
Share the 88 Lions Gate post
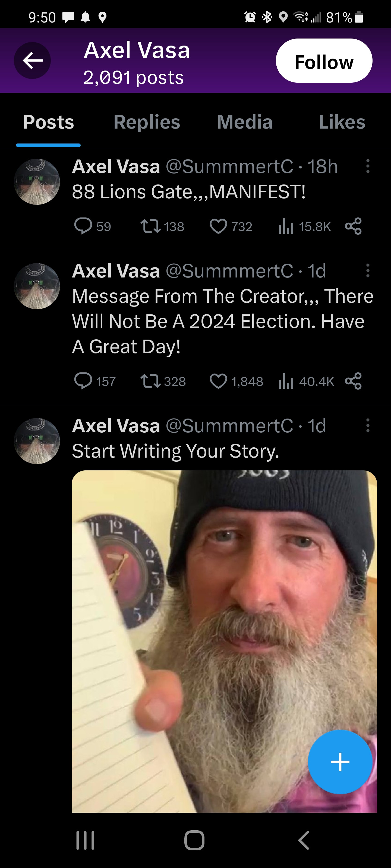coord(353,226)
